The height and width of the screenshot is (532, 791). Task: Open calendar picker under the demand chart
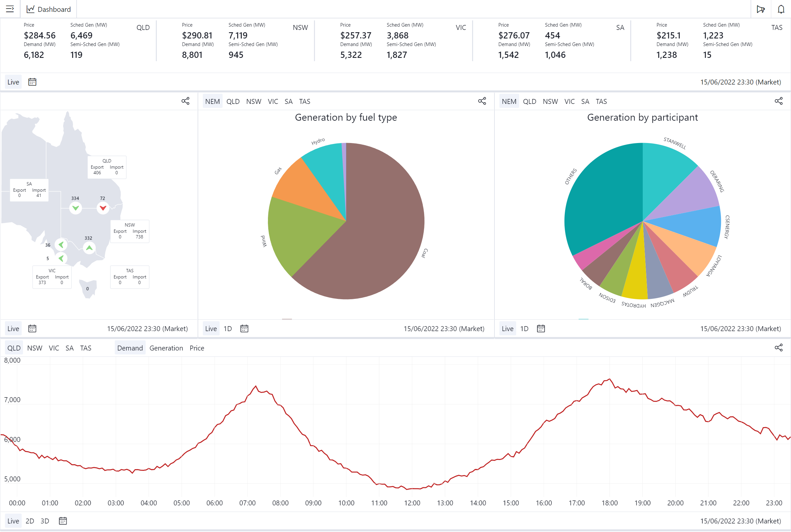[63, 521]
